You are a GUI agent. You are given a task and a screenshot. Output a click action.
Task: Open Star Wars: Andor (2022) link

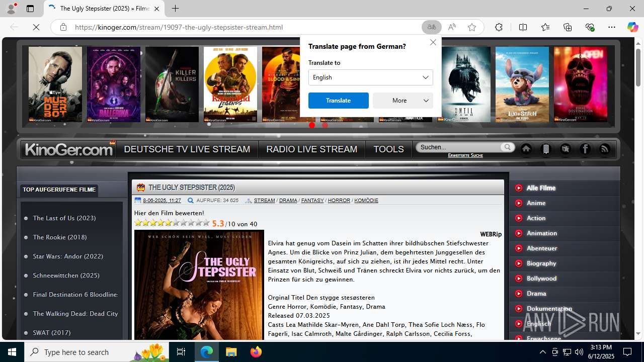[x=68, y=256]
